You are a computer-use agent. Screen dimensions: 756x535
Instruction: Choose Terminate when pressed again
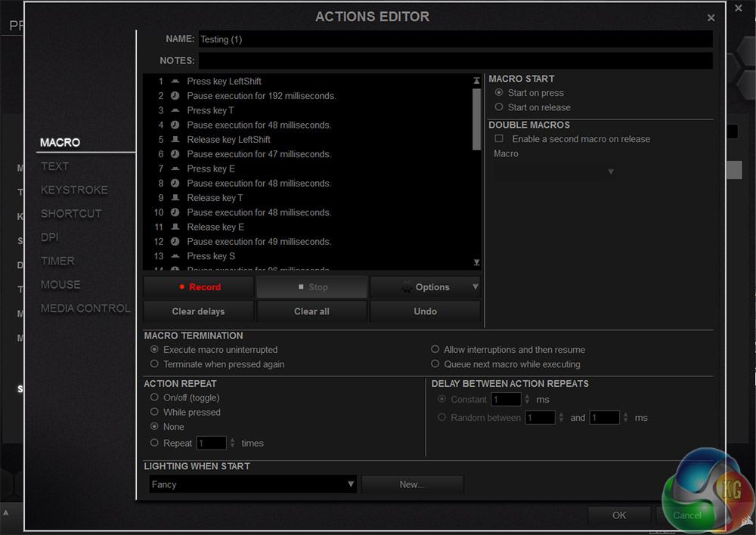(x=155, y=364)
